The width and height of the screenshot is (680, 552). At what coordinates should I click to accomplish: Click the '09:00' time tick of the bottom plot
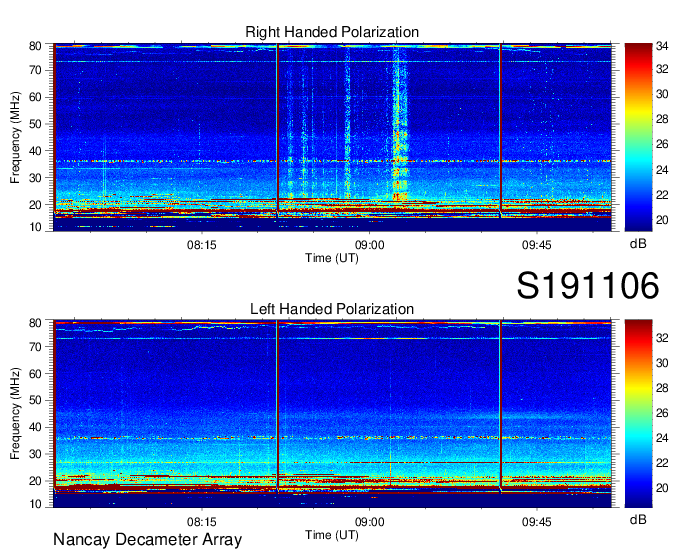(369, 522)
